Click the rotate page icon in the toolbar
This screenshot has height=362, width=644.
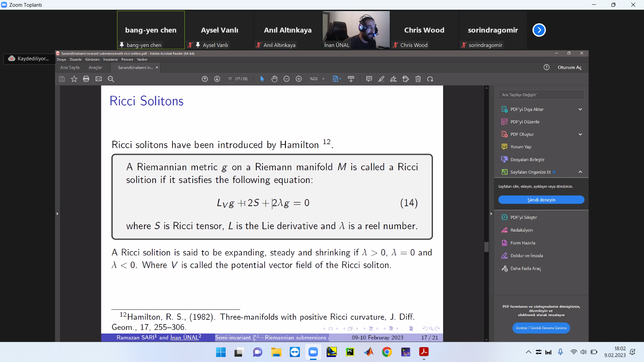(x=430, y=79)
